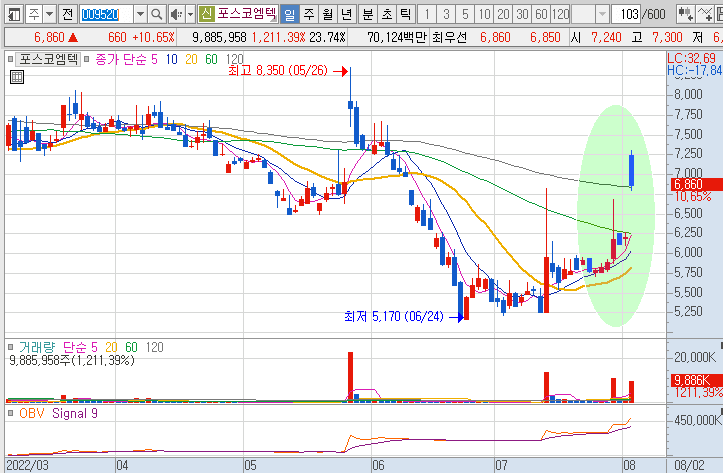The width and height of the screenshot is (723, 473).
Task: Click the green 신 badge icon
Action: (206, 14)
